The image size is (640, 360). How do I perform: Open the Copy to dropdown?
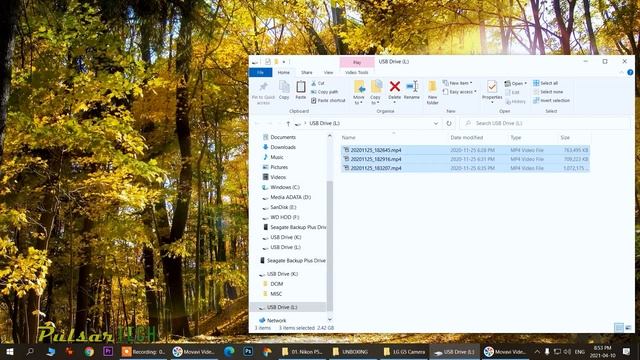376,93
